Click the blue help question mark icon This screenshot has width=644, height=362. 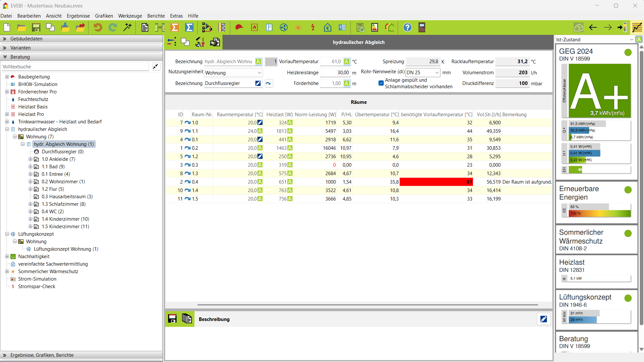pyautogui.click(x=407, y=28)
